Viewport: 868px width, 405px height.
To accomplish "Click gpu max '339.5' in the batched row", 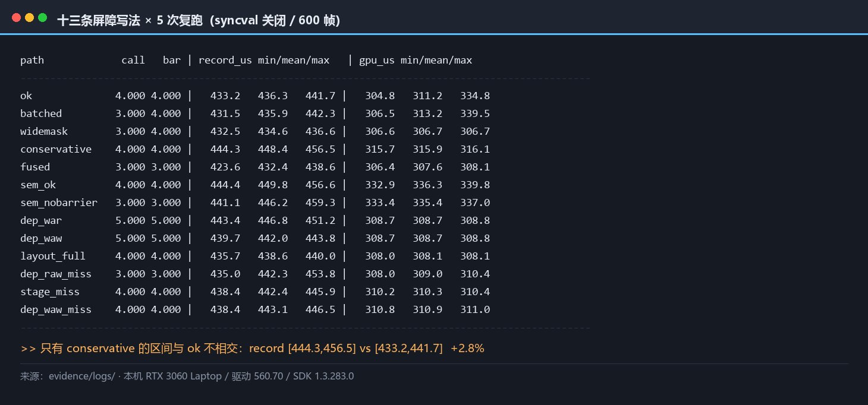I will pyautogui.click(x=475, y=113).
